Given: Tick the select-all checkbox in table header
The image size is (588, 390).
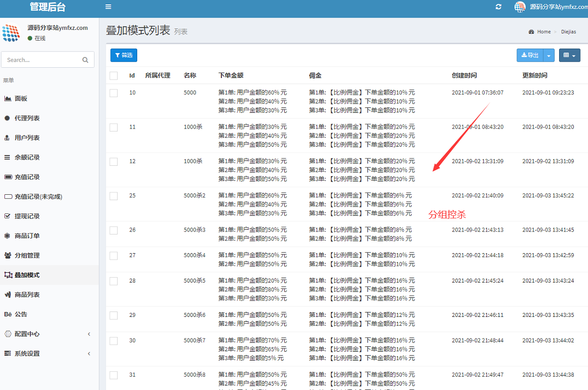Looking at the screenshot, I should 114,76.
